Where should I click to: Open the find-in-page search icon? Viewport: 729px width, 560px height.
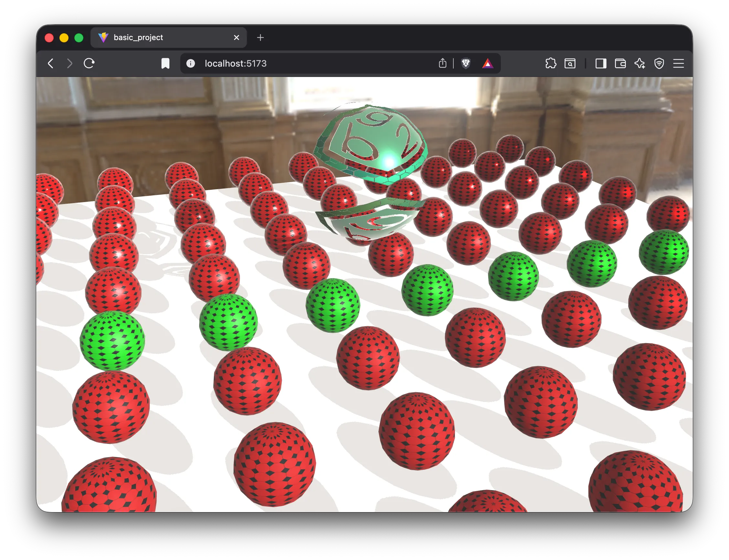[570, 63]
